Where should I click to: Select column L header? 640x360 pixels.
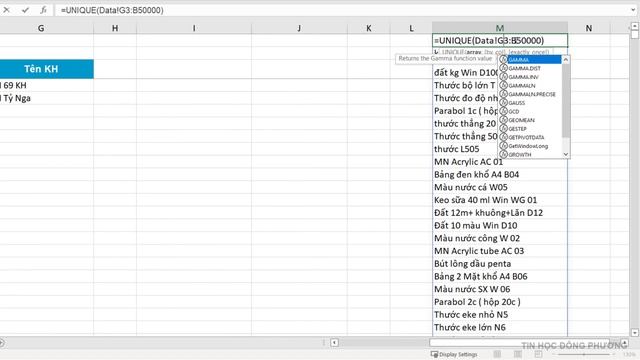pos(411,28)
